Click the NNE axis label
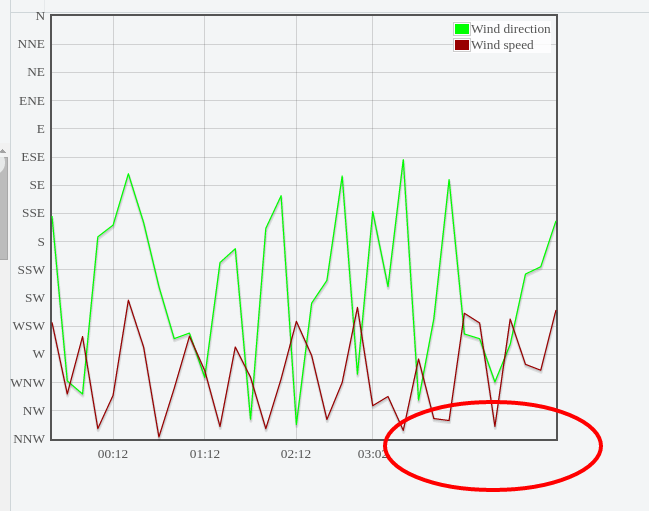Screen dimensions: 649x511 pyautogui.click(x=31, y=44)
